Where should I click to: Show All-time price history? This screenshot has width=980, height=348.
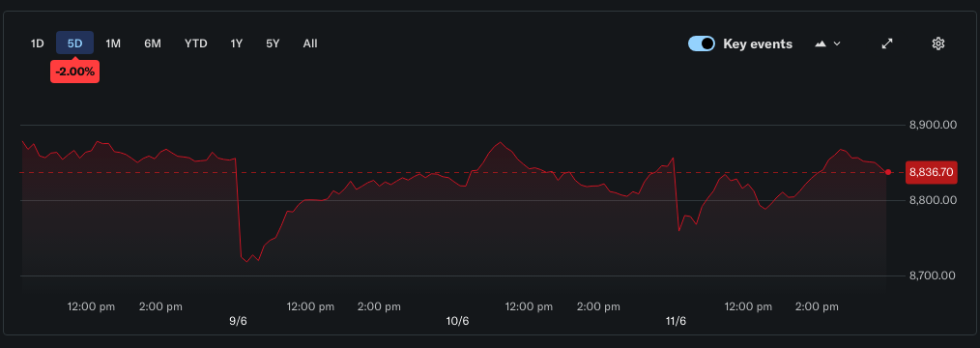[310, 43]
